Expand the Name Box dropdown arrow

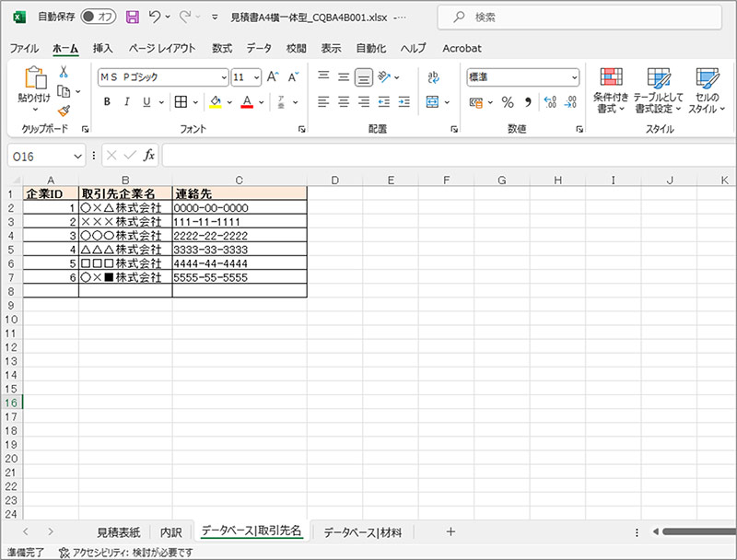[78, 157]
